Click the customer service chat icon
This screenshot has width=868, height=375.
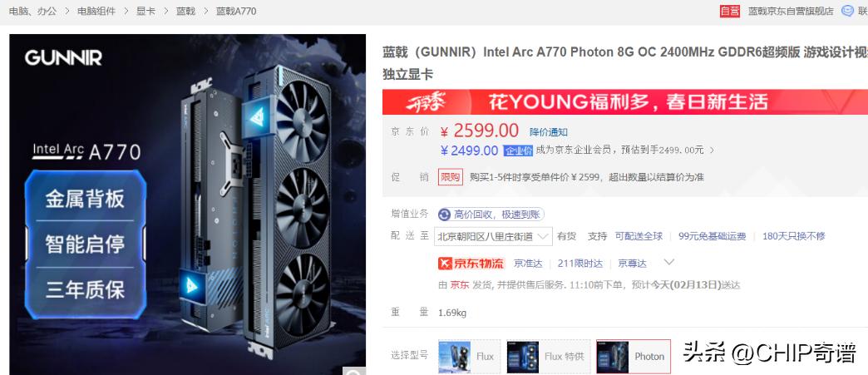[x=847, y=11]
